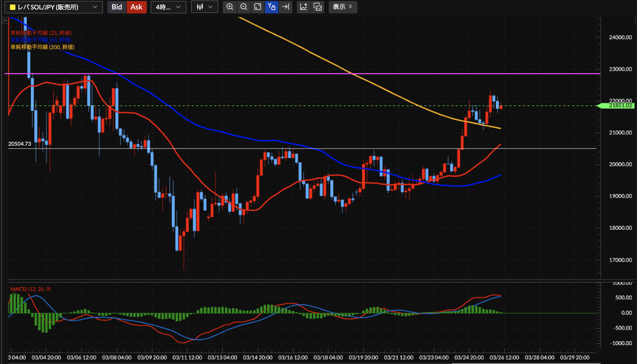Click the zoom out magnifier icon
The width and height of the screenshot is (637, 364).
tap(244, 7)
